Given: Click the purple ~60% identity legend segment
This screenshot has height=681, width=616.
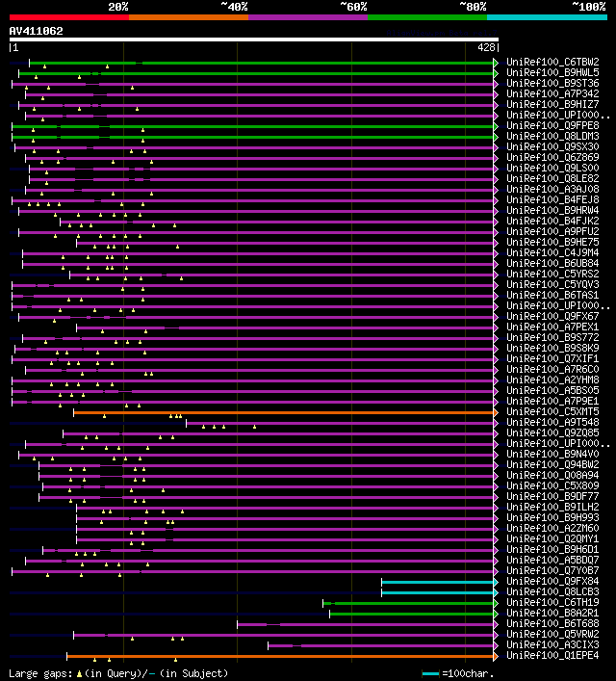Looking at the screenshot, I should pyautogui.click(x=308, y=17).
